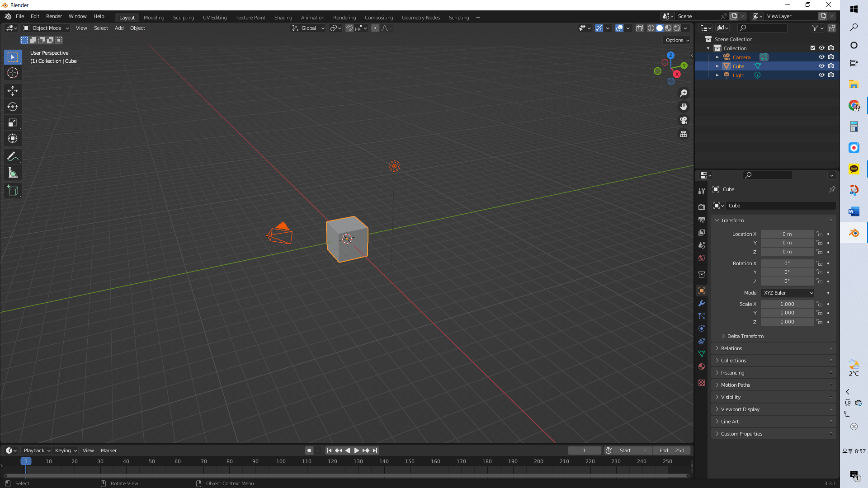This screenshot has width=868, height=488.
Task: Switch to the Shading workspace tab
Action: pyautogui.click(x=283, y=18)
